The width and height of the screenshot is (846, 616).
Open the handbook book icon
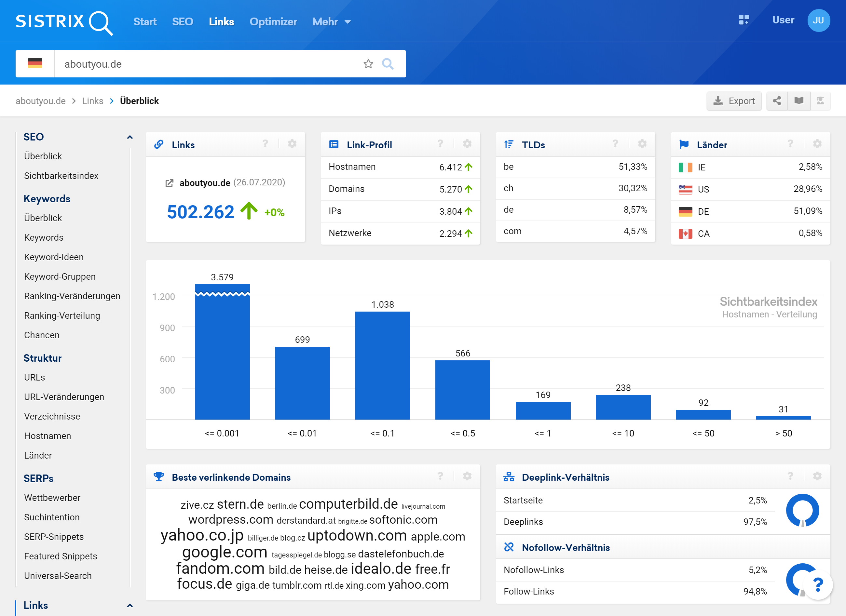click(x=798, y=101)
